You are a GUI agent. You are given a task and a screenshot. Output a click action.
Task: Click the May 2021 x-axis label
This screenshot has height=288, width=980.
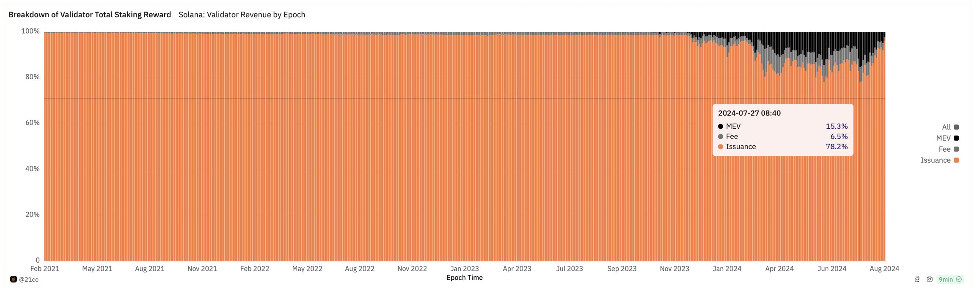[97, 269]
